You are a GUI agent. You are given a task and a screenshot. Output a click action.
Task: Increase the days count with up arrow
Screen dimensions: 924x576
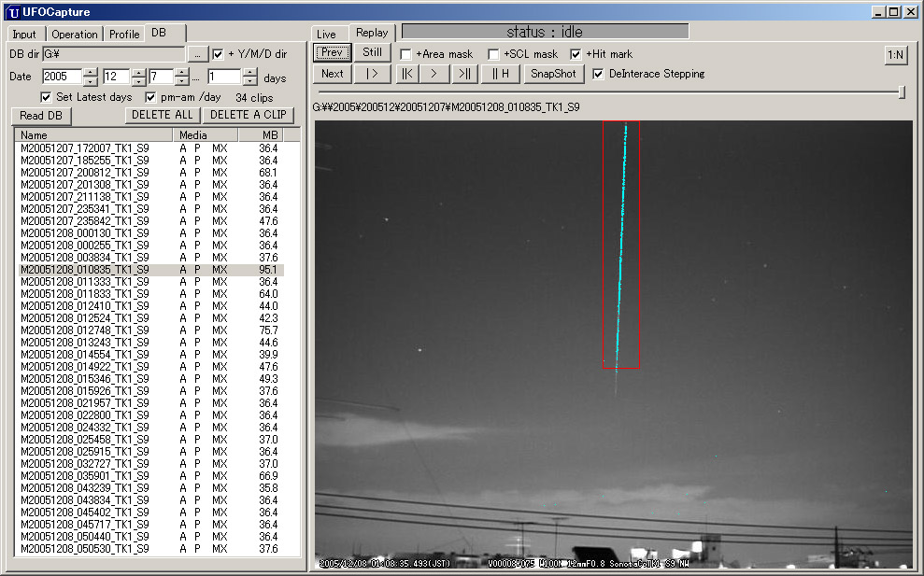coord(249,73)
